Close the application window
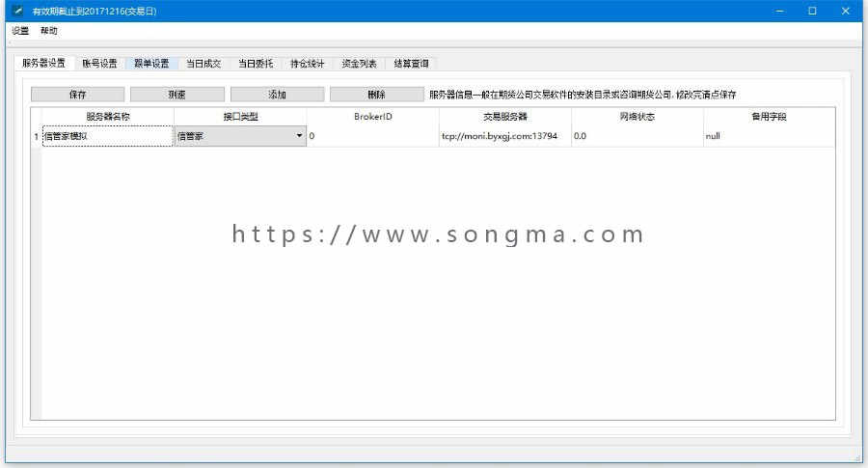Image resolution: width=868 pixels, height=468 pixels. pyautogui.click(x=845, y=11)
